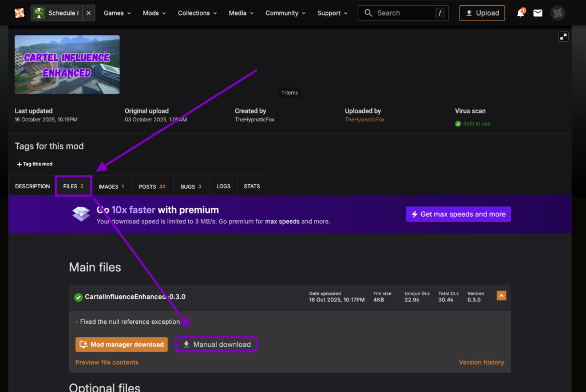Click the green Safe to use checkmark icon

coord(458,124)
